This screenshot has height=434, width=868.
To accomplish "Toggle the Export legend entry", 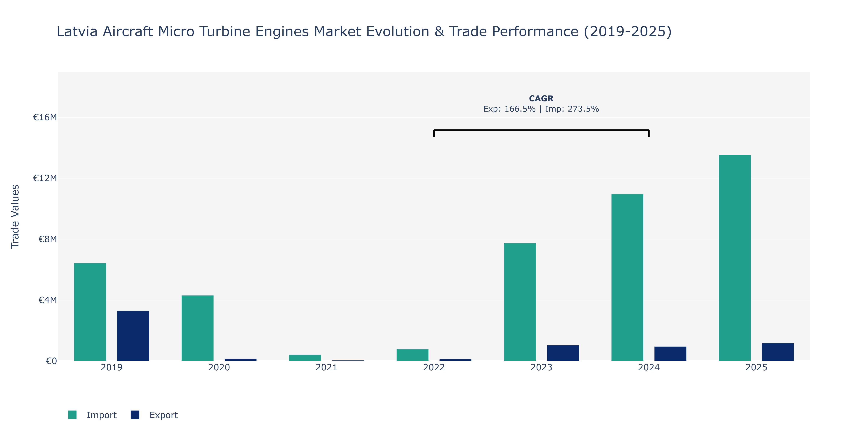I will [154, 415].
